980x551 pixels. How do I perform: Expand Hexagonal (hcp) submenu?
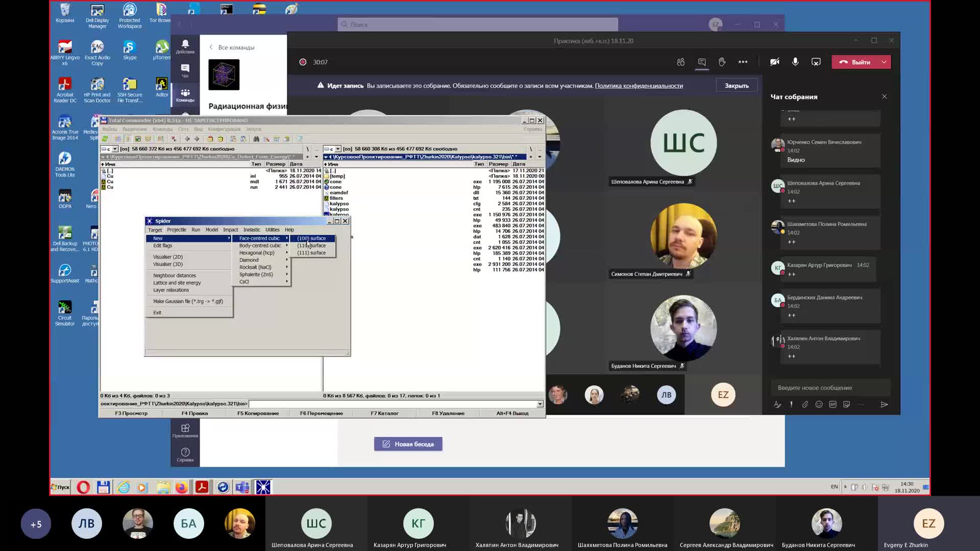pos(262,253)
